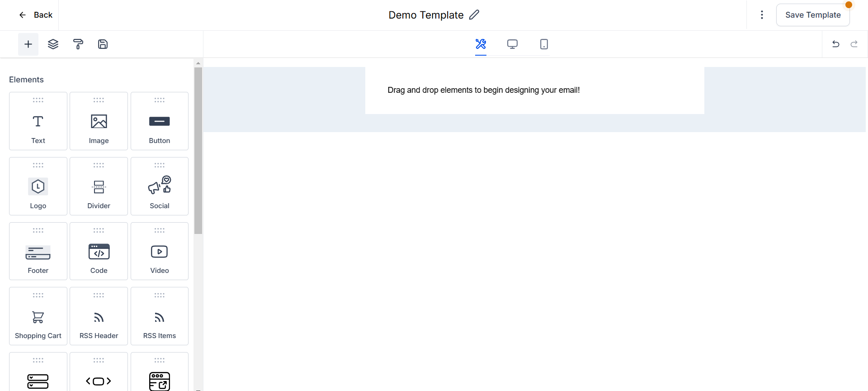Switch to mobile preview mode

544,44
